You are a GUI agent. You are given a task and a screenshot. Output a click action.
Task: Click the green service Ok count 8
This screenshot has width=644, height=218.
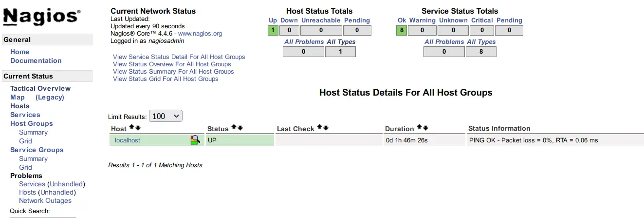(402, 30)
